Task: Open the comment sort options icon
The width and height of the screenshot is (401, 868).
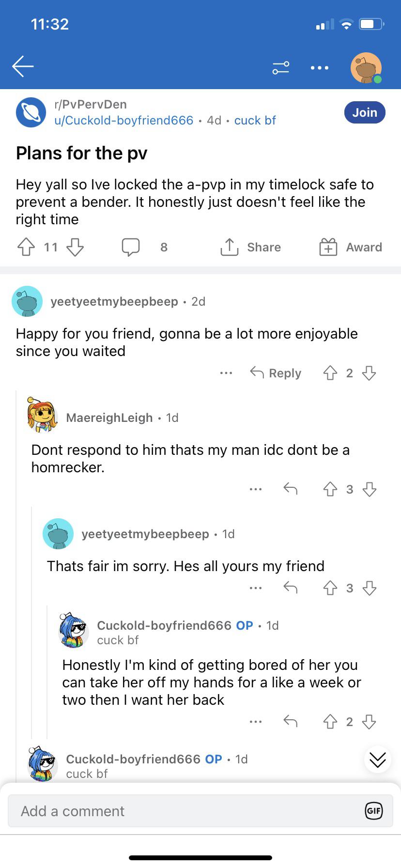Action: pos(281,68)
